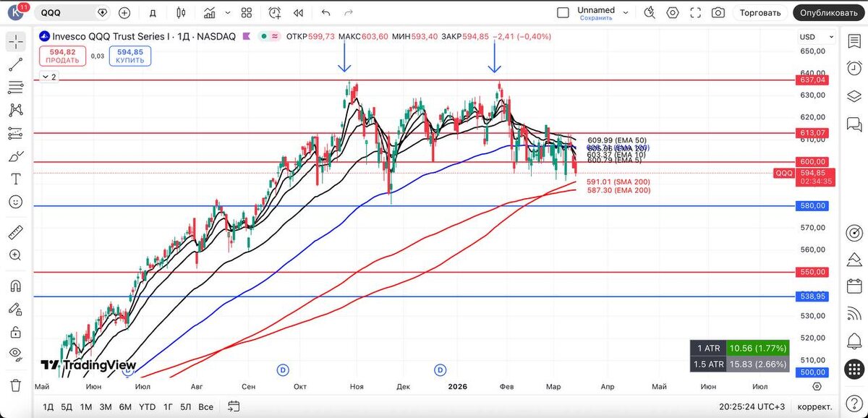Select the text annotation tool
Screen dimensions: 868x418
(15, 179)
